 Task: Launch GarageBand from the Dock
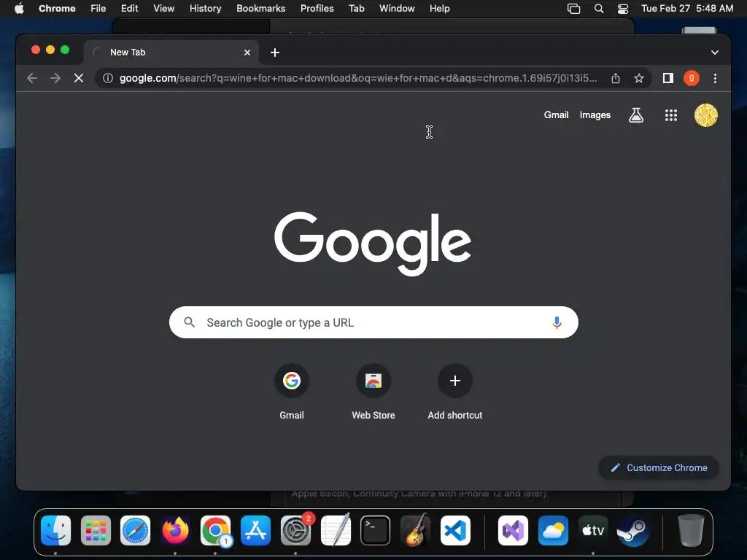[415, 530]
